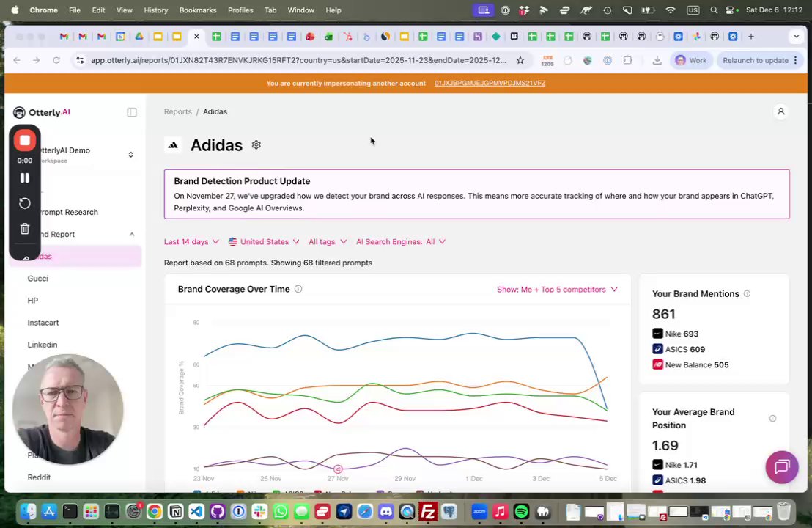Stop the screen recording with the red button
Screen dimensions: 812x528
pos(24,140)
